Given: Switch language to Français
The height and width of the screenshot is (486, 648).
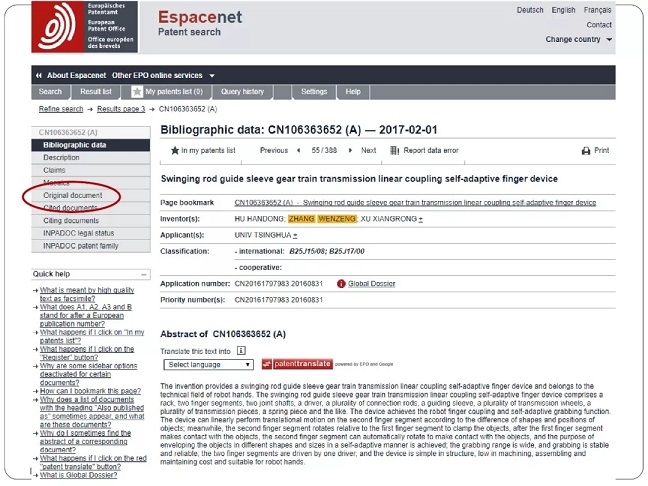Looking at the screenshot, I should point(597,10).
